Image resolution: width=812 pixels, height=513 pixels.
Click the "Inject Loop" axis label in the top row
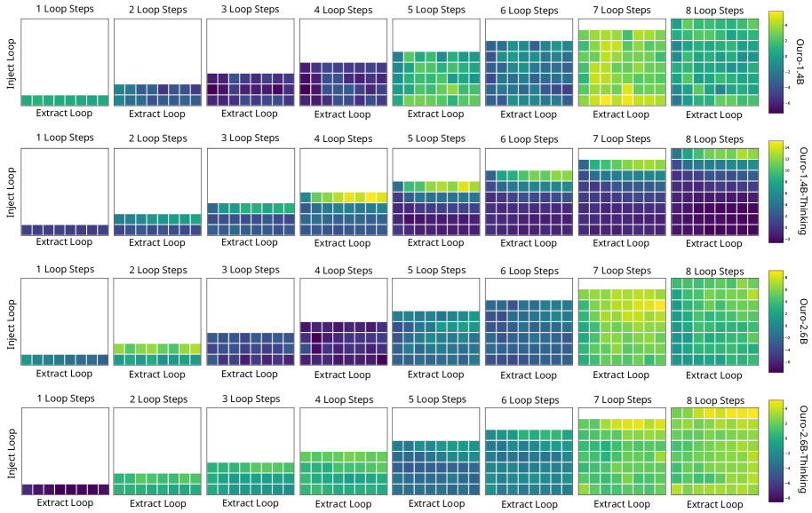coord(12,62)
